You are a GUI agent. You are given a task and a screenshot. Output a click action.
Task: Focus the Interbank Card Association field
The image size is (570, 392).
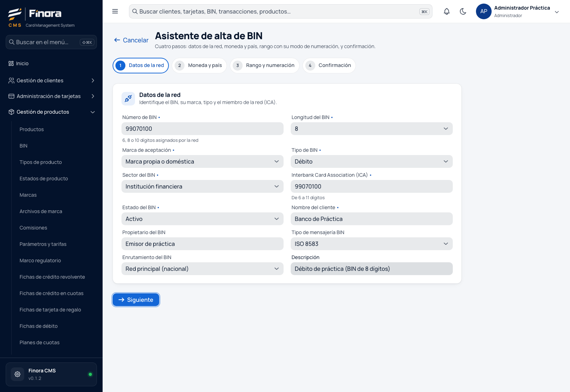click(372, 186)
